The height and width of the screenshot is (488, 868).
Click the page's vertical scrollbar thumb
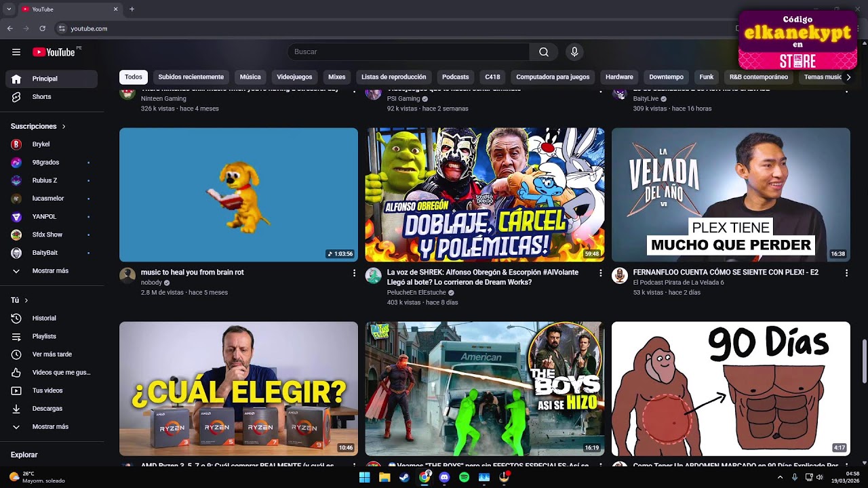(864, 361)
